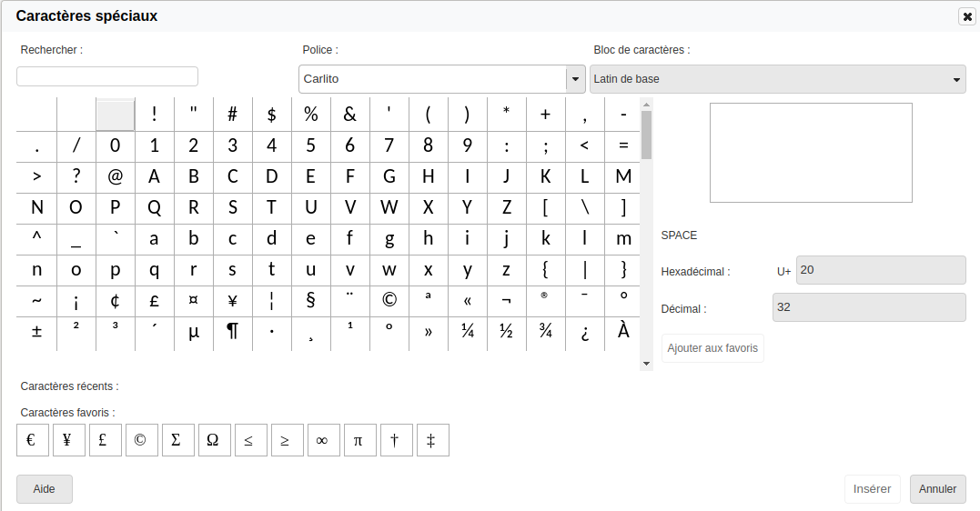The height and width of the screenshot is (511, 980).
Task: Select the micro sign µ character
Action: pos(193,332)
